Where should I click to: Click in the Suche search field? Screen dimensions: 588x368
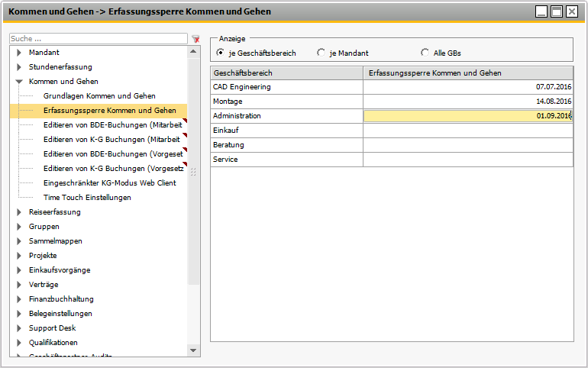(x=98, y=38)
